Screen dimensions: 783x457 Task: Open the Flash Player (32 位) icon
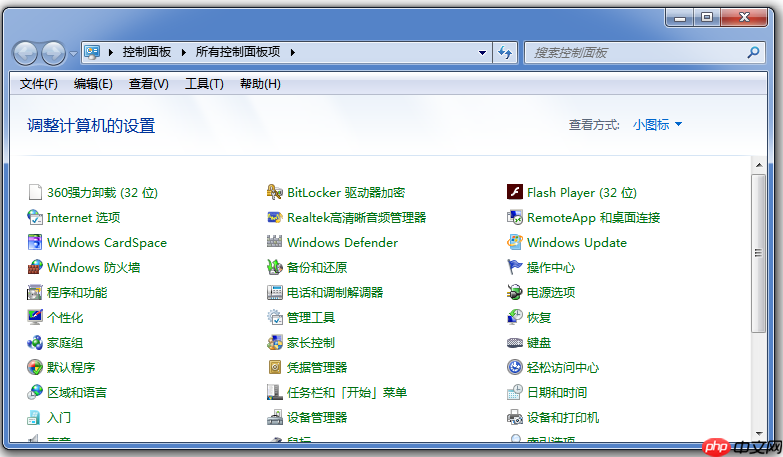(x=515, y=193)
